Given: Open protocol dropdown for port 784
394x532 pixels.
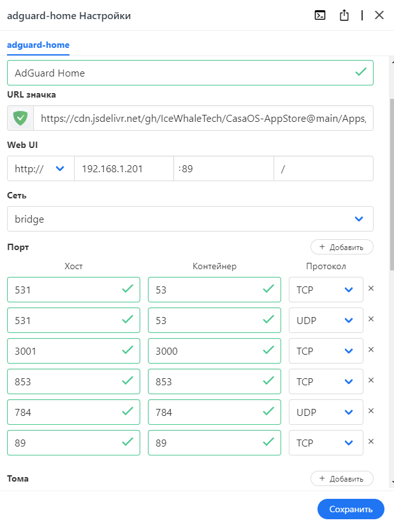Looking at the screenshot, I should point(326,412).
